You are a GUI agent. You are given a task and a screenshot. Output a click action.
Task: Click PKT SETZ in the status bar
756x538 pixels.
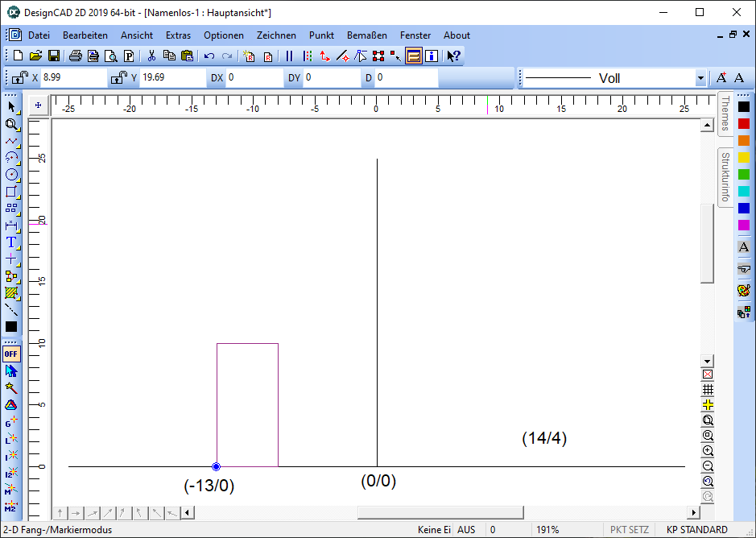tap(629, 529)
